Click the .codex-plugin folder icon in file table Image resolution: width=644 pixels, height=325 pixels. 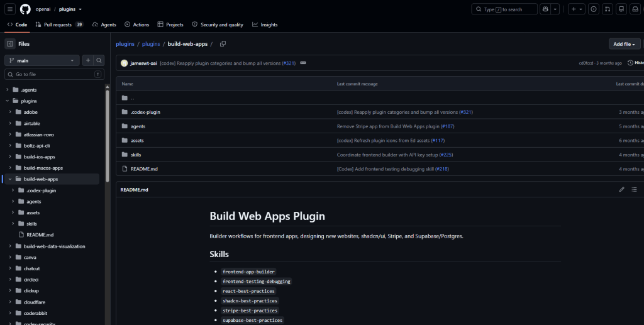click(x=125, y=112)
